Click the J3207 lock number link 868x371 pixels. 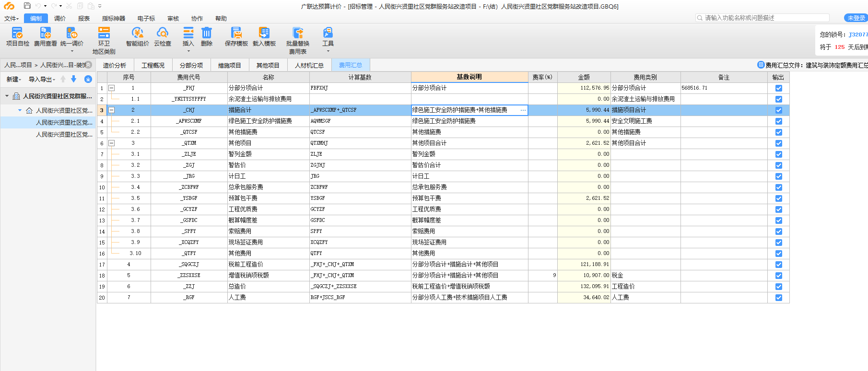pyautogui.click(x=858, y=35)
